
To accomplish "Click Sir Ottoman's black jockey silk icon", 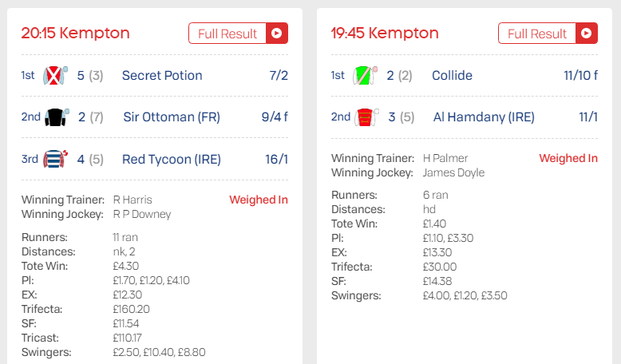I will click(57, 117).
